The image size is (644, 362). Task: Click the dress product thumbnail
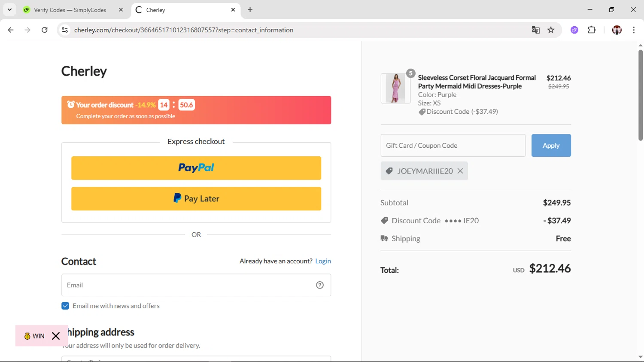(395, 88)
